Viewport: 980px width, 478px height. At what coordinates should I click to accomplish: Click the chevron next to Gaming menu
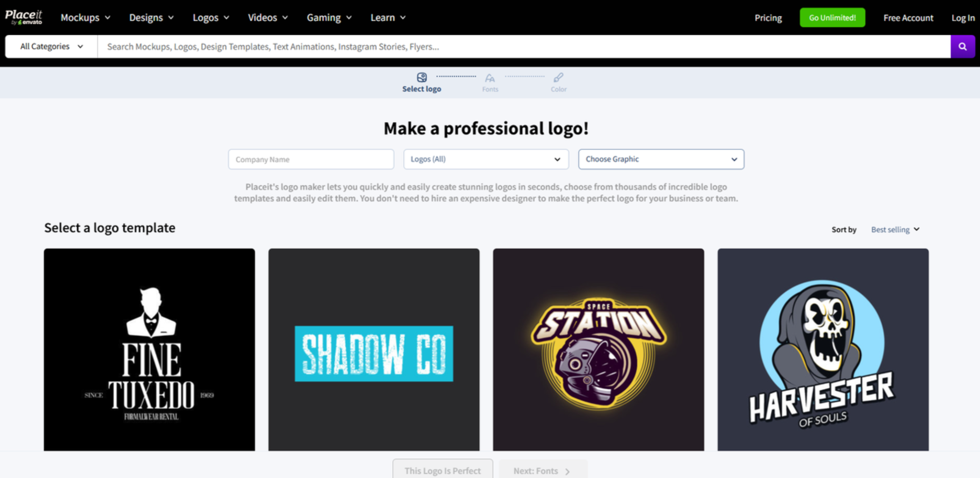click(x=349, y=17)
